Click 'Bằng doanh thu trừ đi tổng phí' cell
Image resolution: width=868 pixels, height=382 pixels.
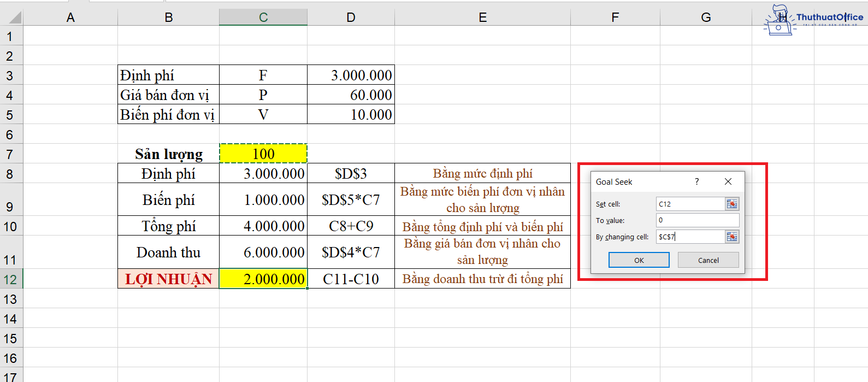pos(483,279)
